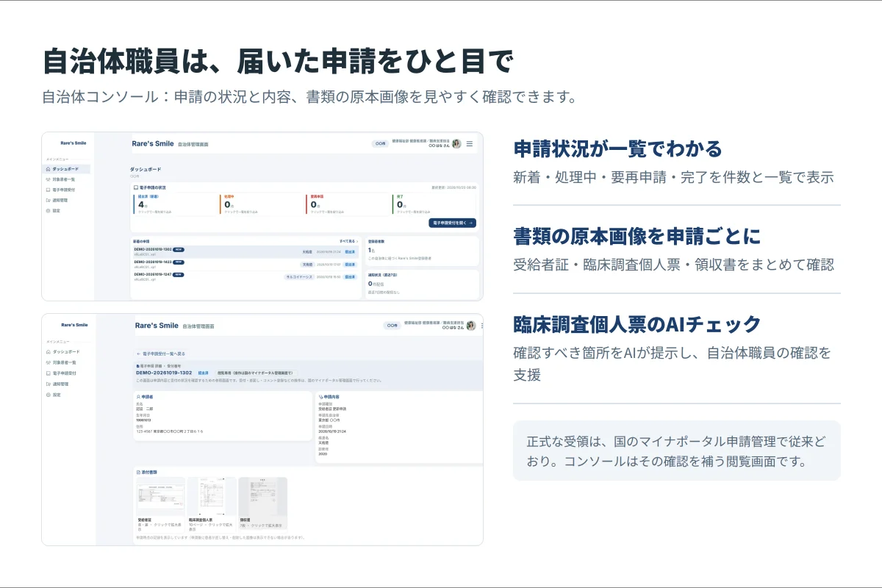Image resolution: width=882 pixels, height=588 pixels.
Task: Click the heading 書類の原本画像を申請ごとに
Action: point(637,236)
